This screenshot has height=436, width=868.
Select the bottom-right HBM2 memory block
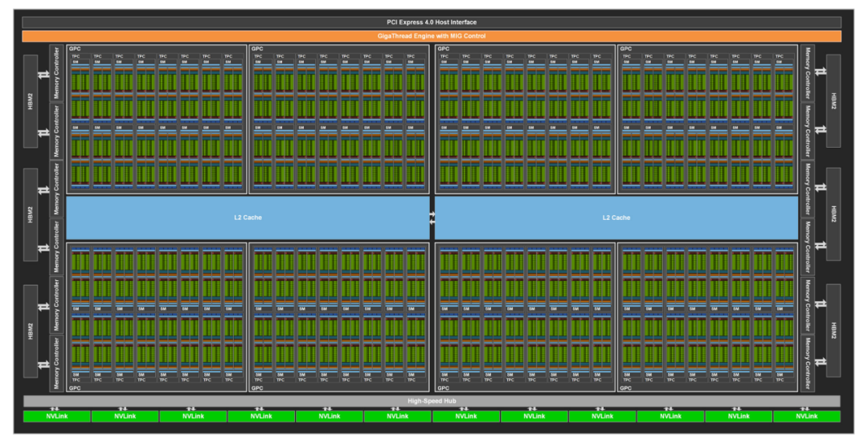pos(833,331)
